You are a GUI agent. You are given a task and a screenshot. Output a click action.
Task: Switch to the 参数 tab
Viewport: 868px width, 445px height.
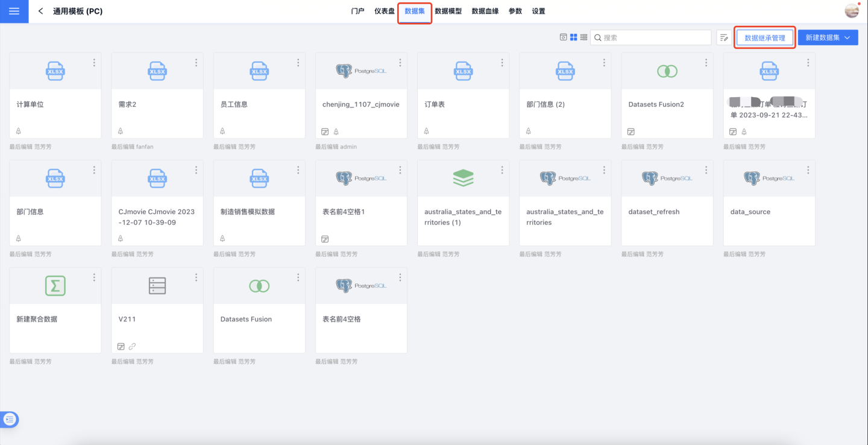tap(515, 11)
